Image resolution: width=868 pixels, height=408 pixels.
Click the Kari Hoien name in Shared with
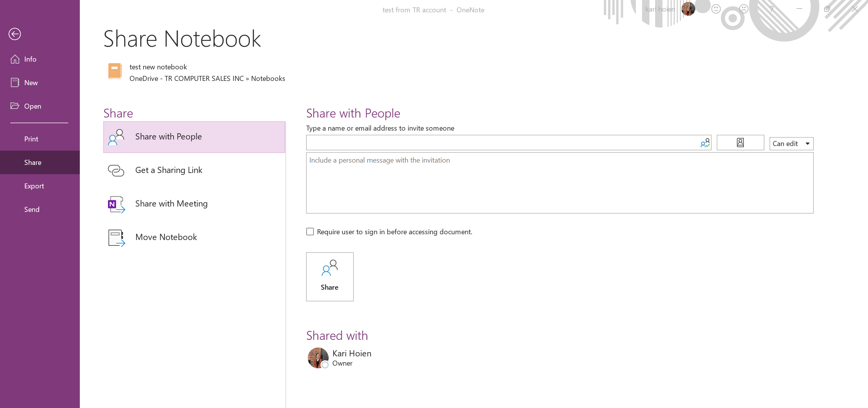[x=352, y=353]
